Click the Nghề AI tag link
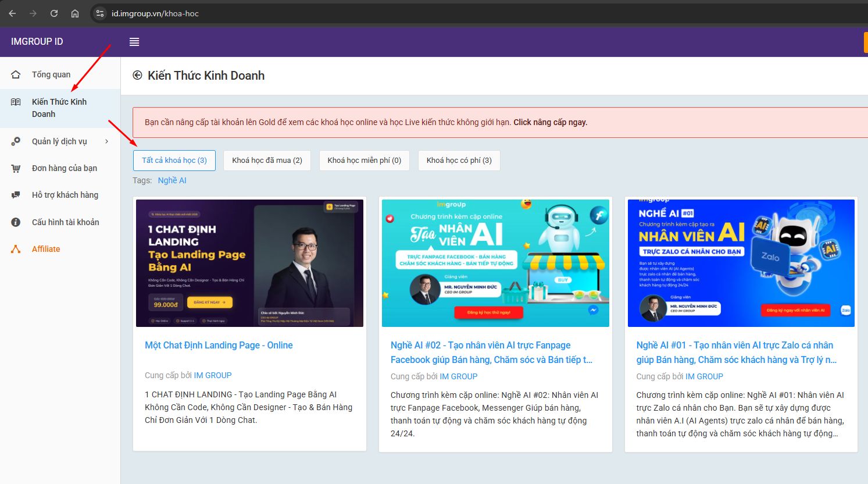The width and height of the screenshot is (868, 484). click(x=172, y=180)
